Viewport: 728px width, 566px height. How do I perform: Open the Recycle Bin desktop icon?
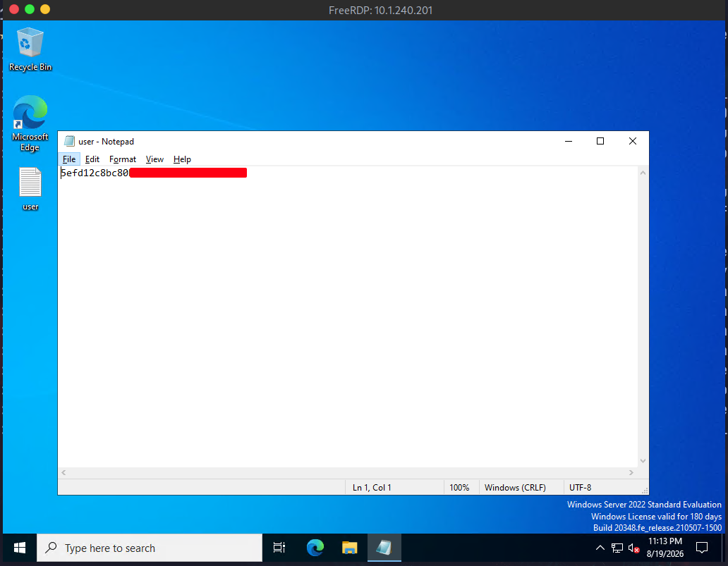[30, 49]
